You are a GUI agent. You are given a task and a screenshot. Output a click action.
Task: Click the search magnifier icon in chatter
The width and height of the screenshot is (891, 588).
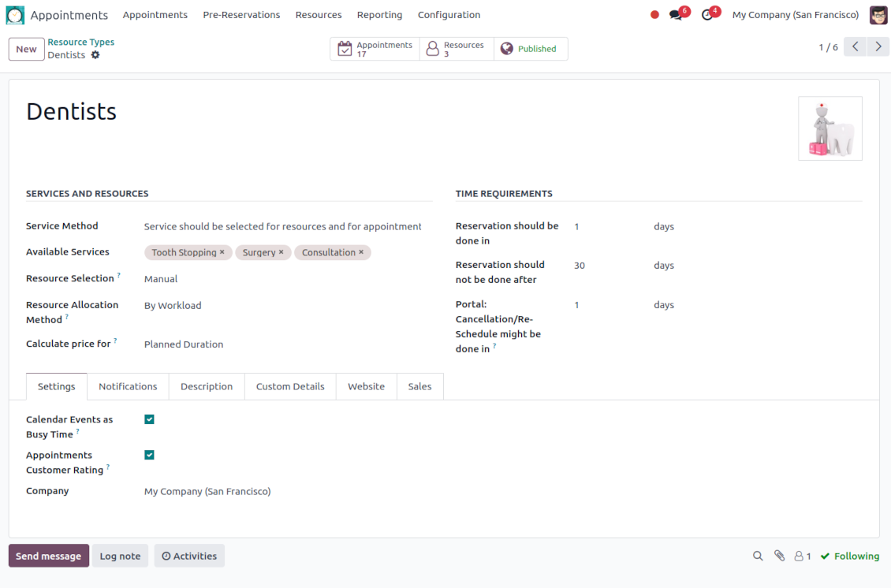coord(758,556)
